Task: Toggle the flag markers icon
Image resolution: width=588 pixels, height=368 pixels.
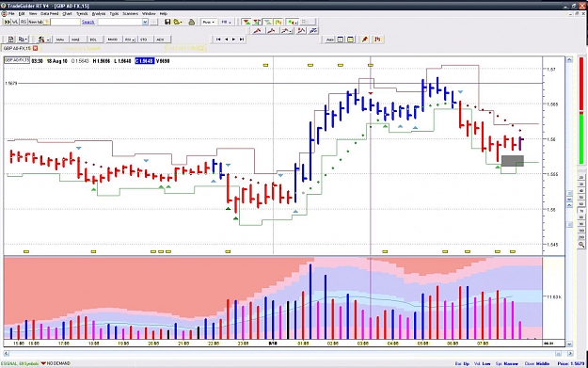Action: (278, 23)
